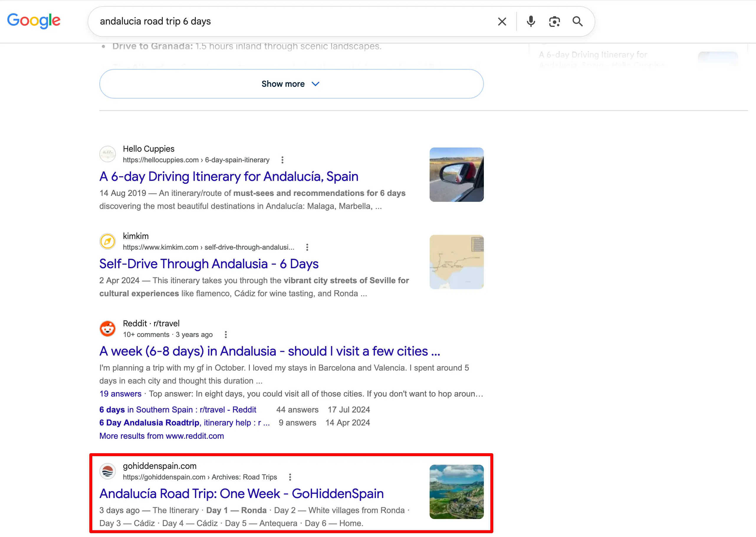Click the gohiddenspain.com favicon

click(108, 471)
